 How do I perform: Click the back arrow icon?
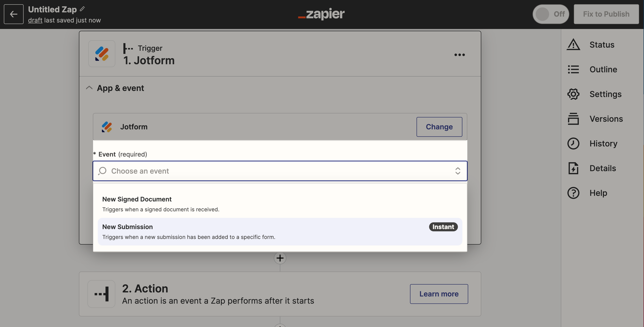pyautogui.click(x=13, y=14)
